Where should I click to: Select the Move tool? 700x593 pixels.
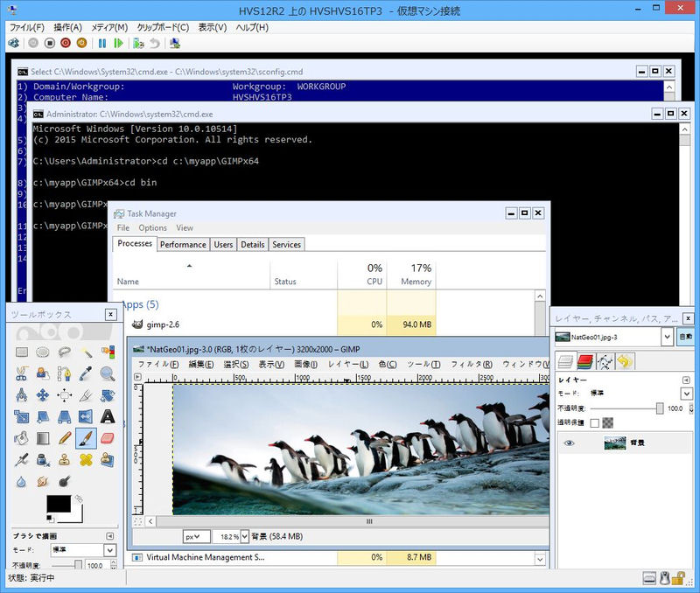coord(43,394)
